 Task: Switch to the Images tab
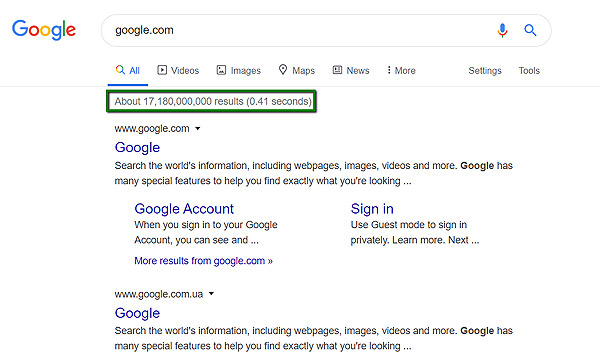point(239,70)
